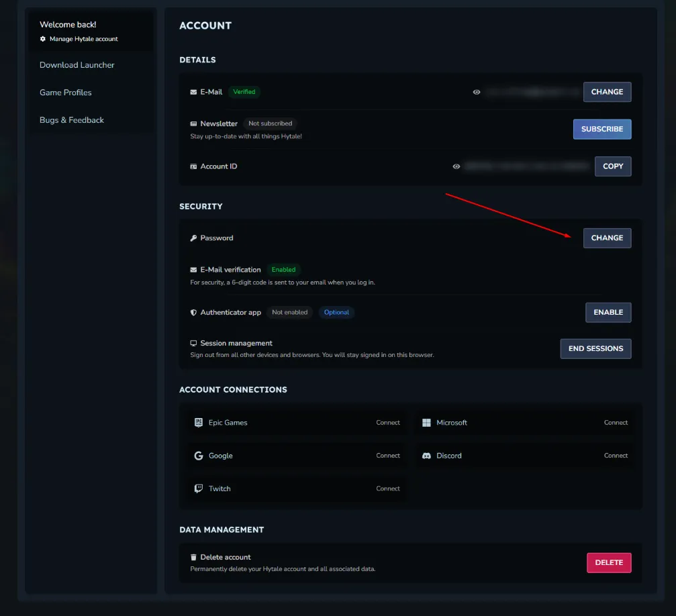This screenshot has width=676, height=616.
Task: Go to Game Profiles page
Action: click(x=66, y=93)
